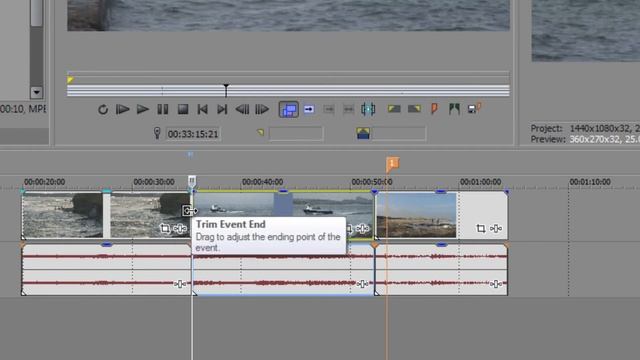Click the opacity handle on the boat clip
This screenshot has height=360, width=640.
point(283,191)
